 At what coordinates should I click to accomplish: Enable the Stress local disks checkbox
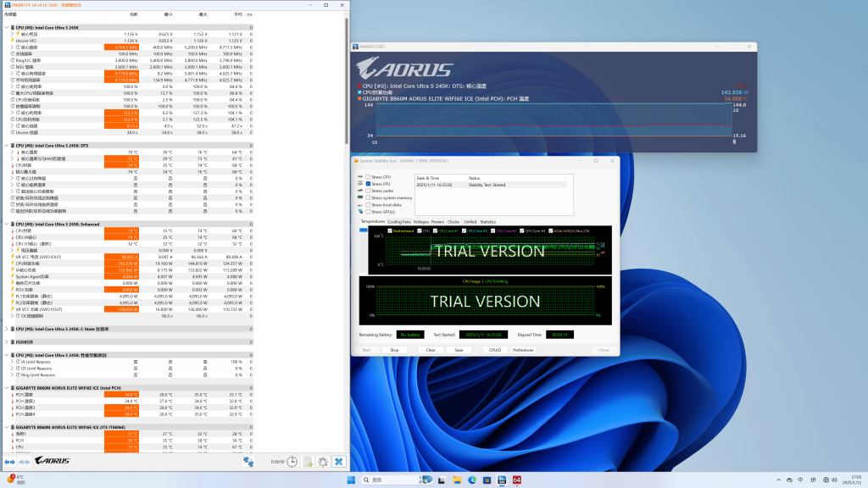(x=368, y=205)
